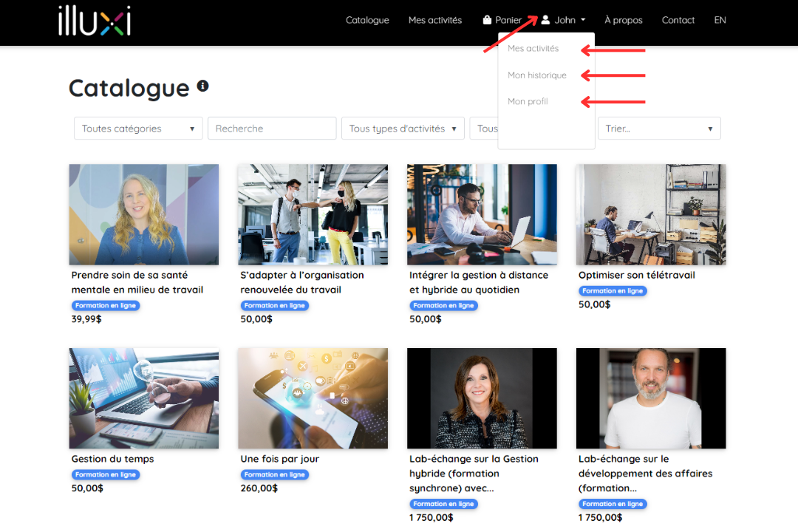Viewport: 798px width, 532px height.
Task: Click the Optimiser son télétravail title
Action: point(637,275)
